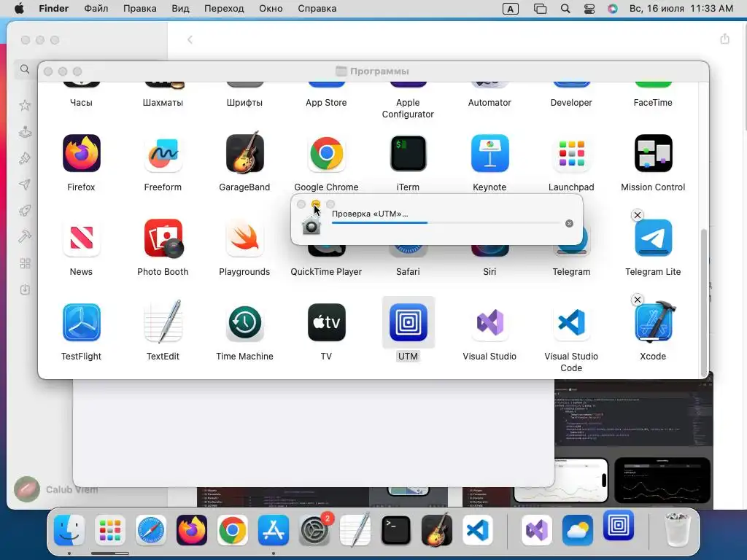Open Control Center in menu bar
Viewport: 747px width, 560px height.
point(589,9)
